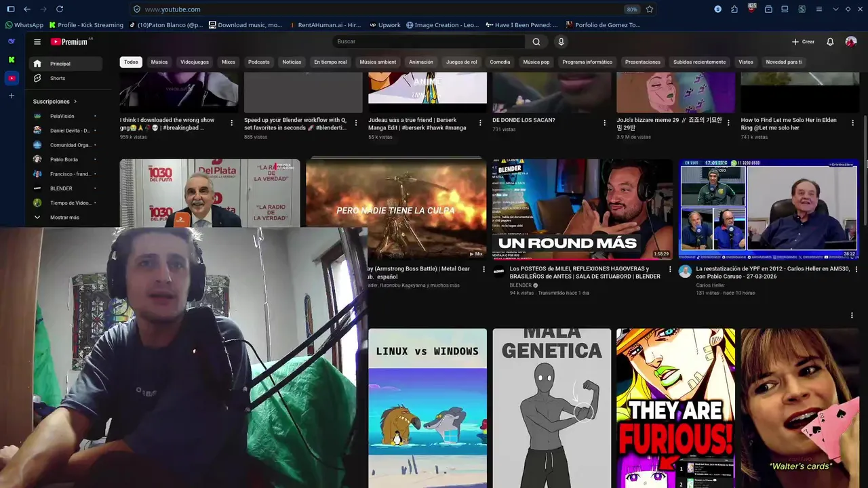Screen dimensions: 868x488
Task: Open the LINUX vs WINDOWS short
Action: click(x=427, y=408)
